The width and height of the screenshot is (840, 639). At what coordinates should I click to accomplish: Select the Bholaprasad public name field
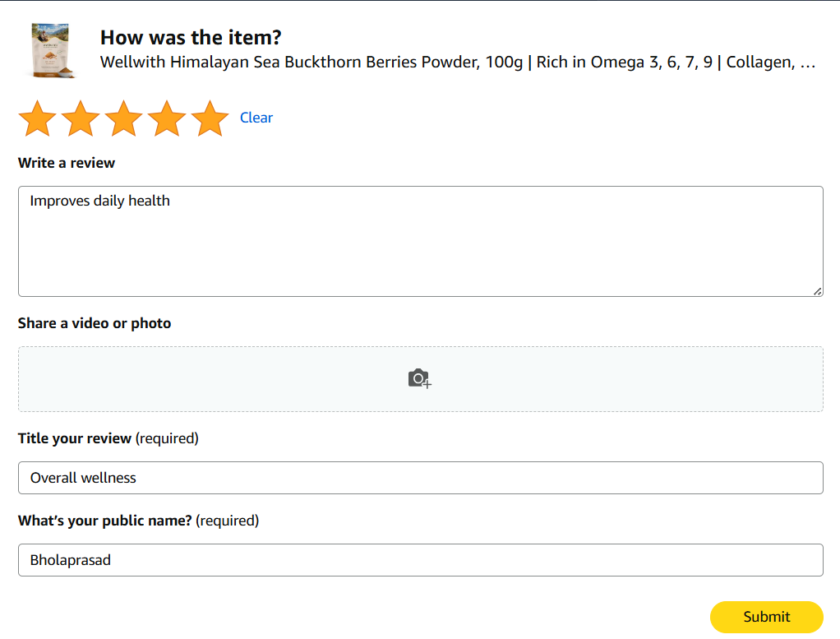coord(420,560)
